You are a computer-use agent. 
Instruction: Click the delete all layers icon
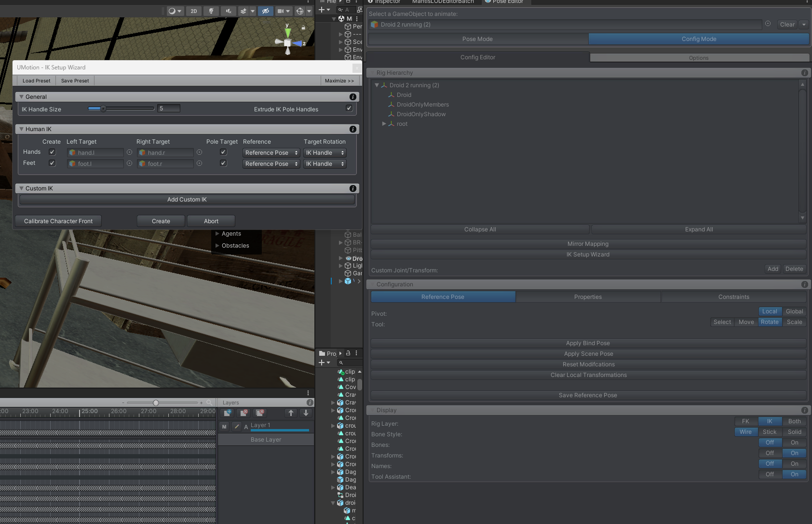click(260, 413)
